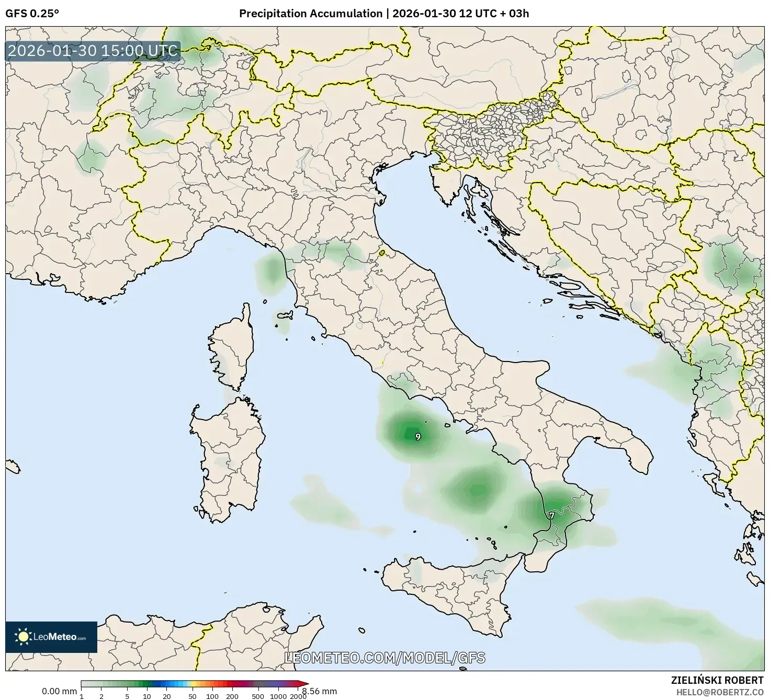This screenshot has height=700, width=769.
Task: Select the Precipitation Accumulation header tab
Action: point(311,14)
